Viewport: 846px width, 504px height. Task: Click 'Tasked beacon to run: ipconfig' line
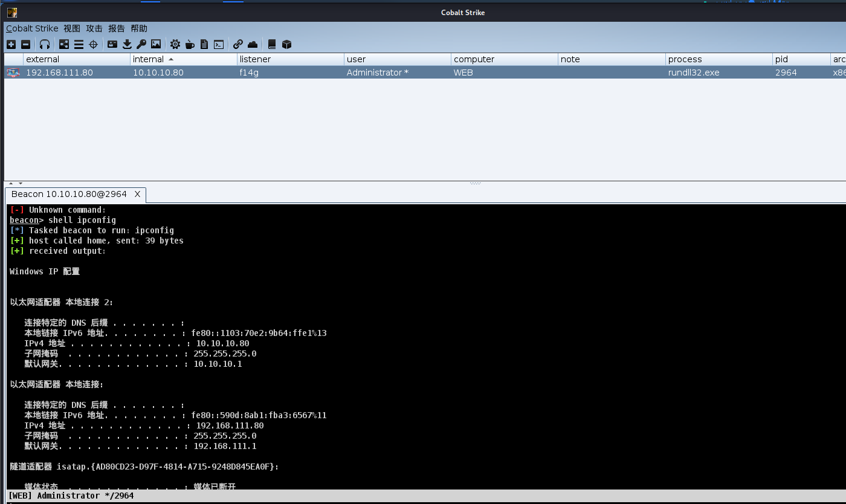click(x=92, y=230)
